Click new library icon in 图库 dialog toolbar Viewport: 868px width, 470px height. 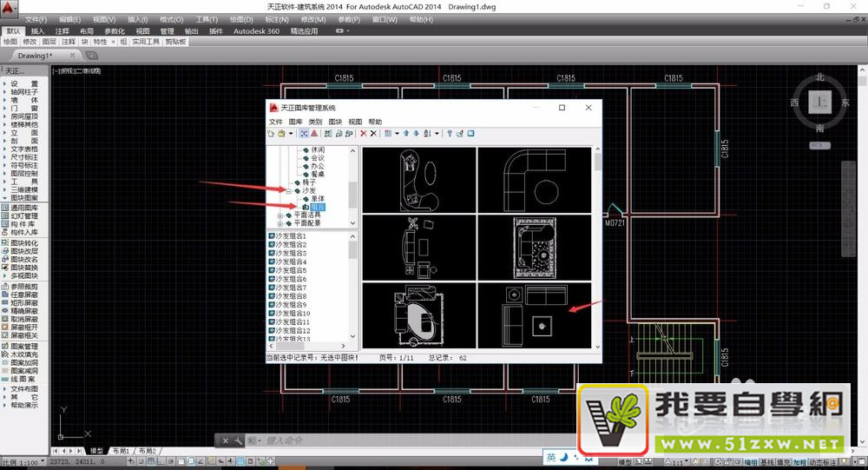pyautogui.click(x=271, y=134)
